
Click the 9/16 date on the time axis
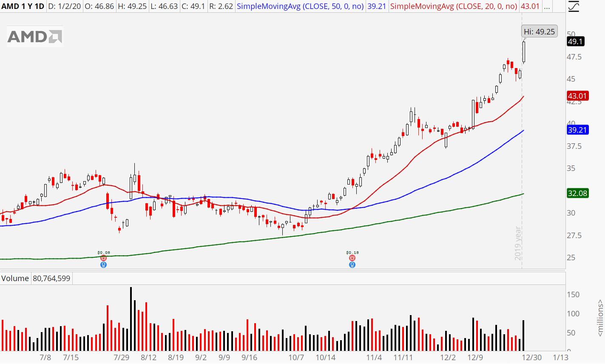tap(250, 357)
